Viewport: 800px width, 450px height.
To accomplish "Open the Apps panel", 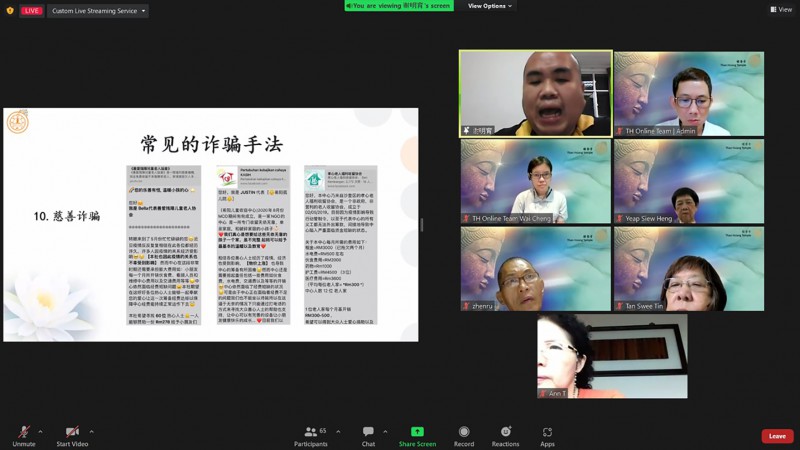I will tap(547, 435).
